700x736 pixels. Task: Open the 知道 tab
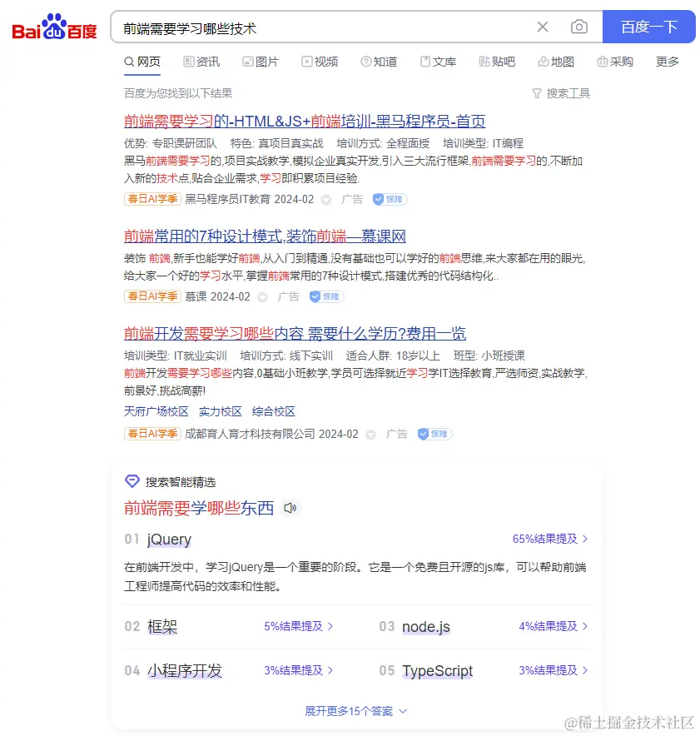[x=379, y=62]
